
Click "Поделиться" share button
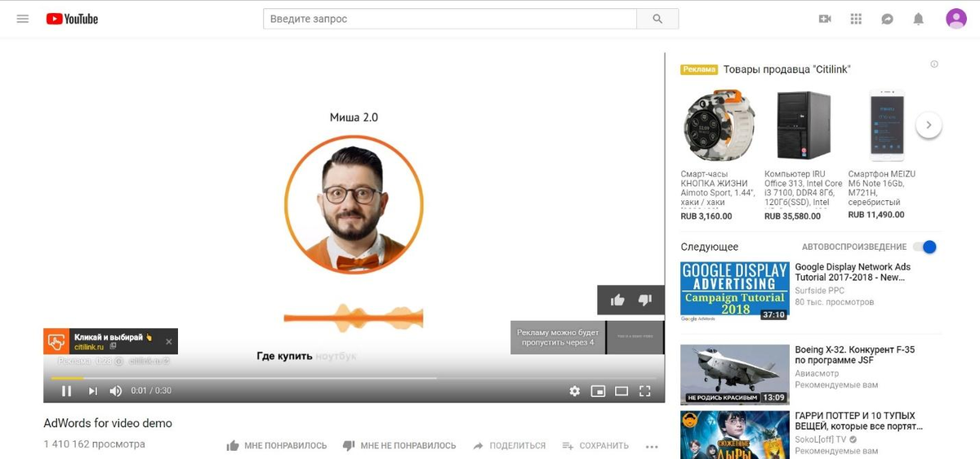[509, 445]
